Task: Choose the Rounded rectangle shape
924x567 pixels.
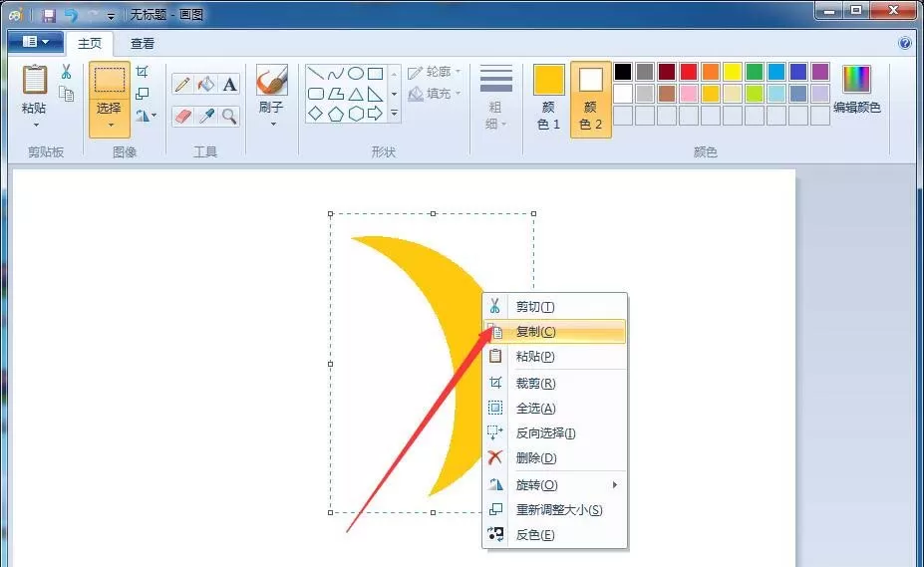Action: [316, 94]
